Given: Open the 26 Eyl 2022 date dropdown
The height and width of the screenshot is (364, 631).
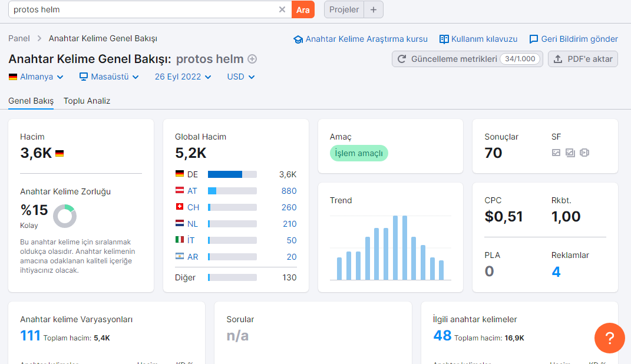Looking at the screenshot, I should click(183, 77).
